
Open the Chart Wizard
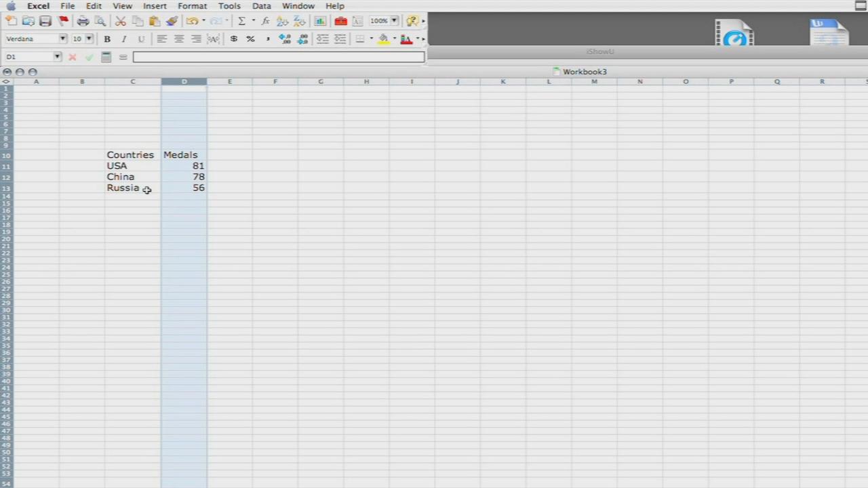[x=320, y=21]
